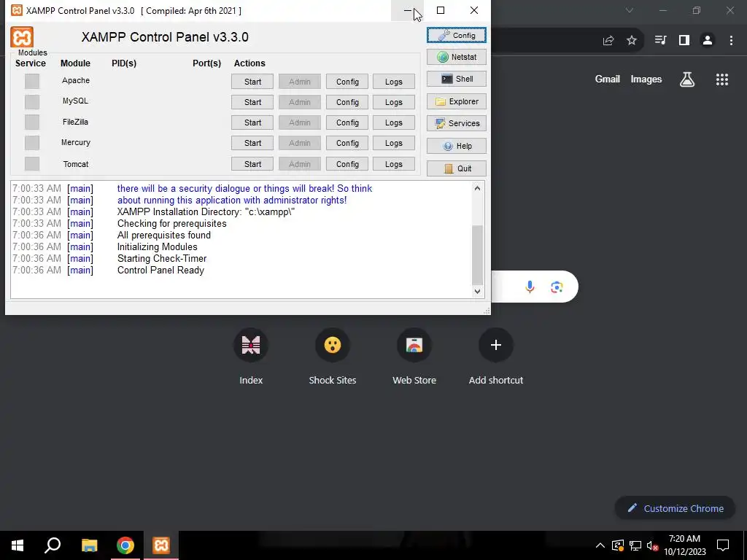Open Logs for Mercury row

pyautogui.click(x=393, y=143)
